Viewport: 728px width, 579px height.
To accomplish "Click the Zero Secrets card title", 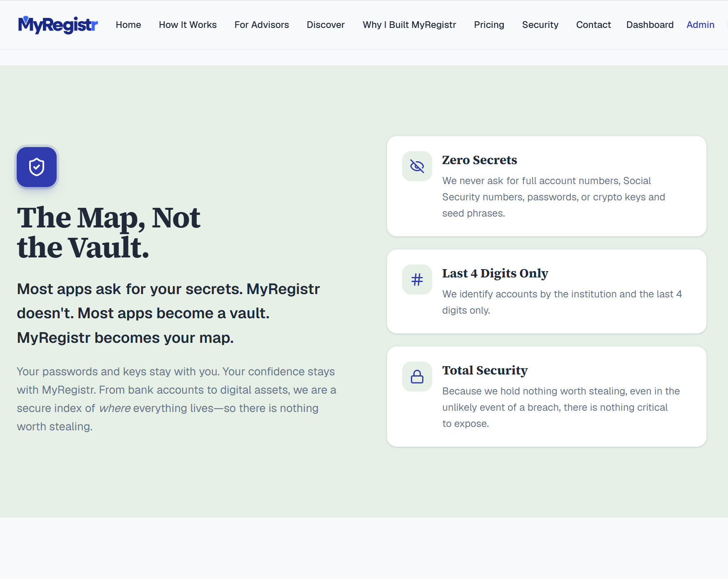I will pos(480,160).
